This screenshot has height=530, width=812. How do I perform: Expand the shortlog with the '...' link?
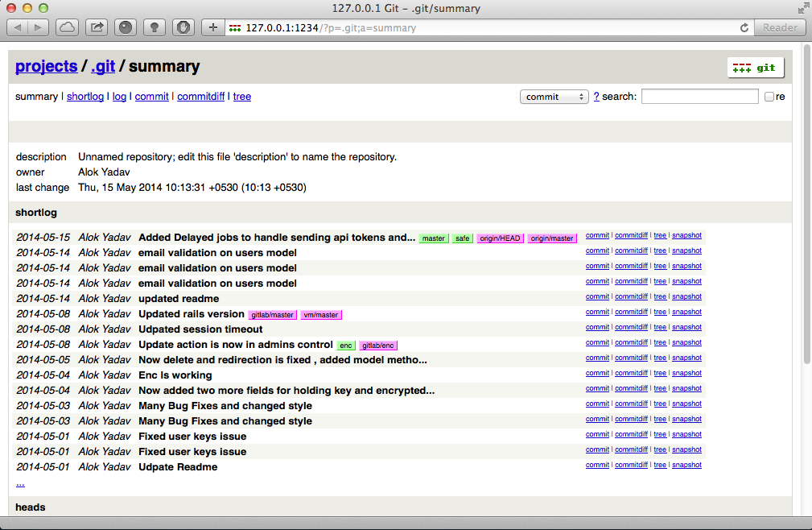[x=20, y=483]
